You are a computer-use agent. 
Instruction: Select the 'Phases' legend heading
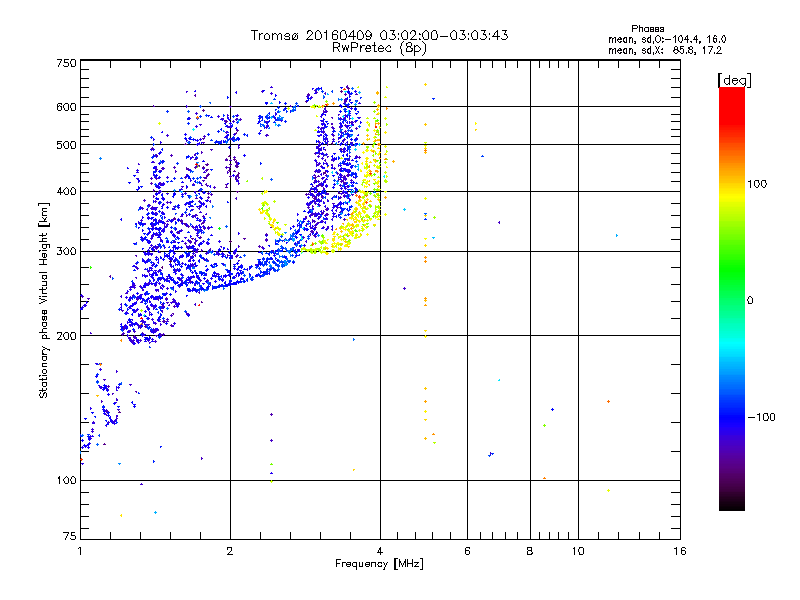(647, 29)
